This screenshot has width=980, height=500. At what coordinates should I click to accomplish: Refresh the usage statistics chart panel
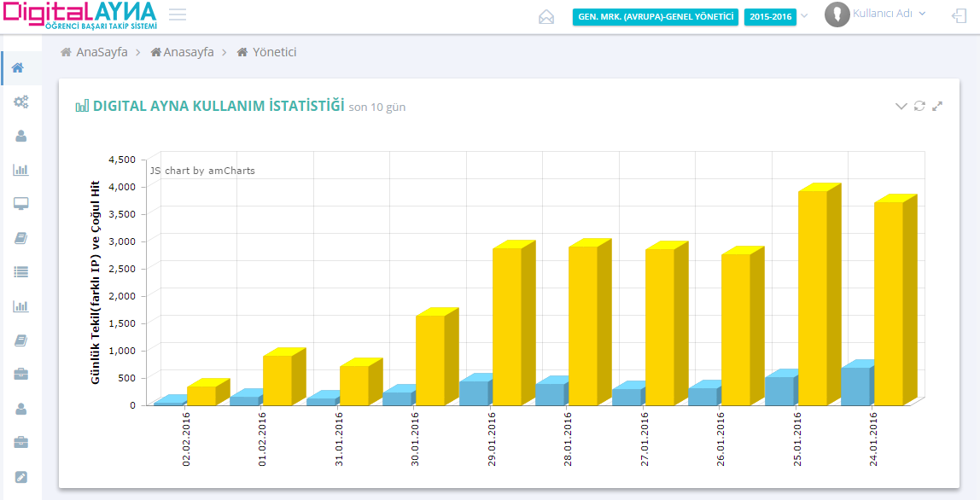(x=919, y=106)
